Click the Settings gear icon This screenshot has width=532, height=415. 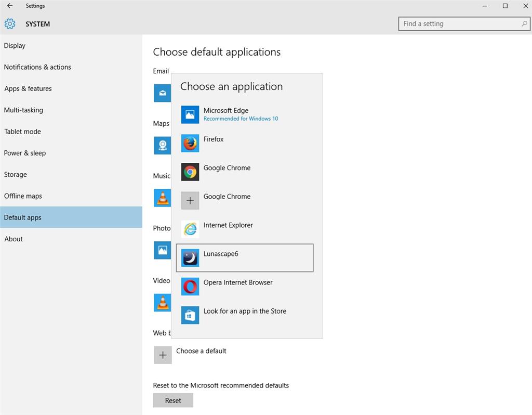tap(10, 24)
